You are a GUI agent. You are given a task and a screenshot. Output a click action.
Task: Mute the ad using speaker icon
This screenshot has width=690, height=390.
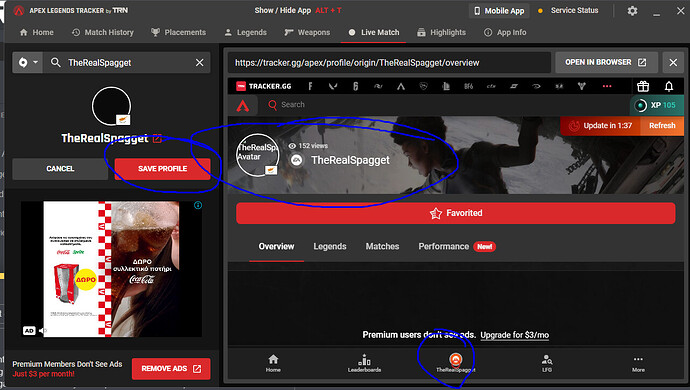[x=43, y=330]
